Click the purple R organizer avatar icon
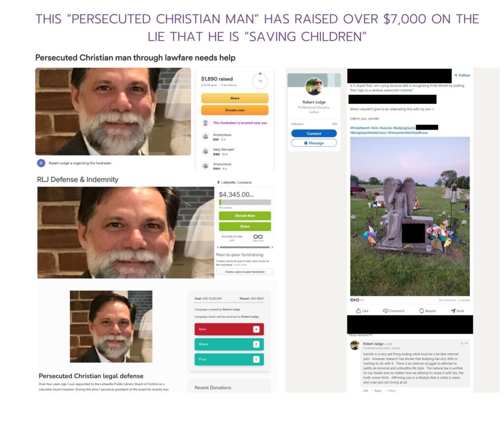This screenshot has height=422, width=504. (x=41, y=163)
